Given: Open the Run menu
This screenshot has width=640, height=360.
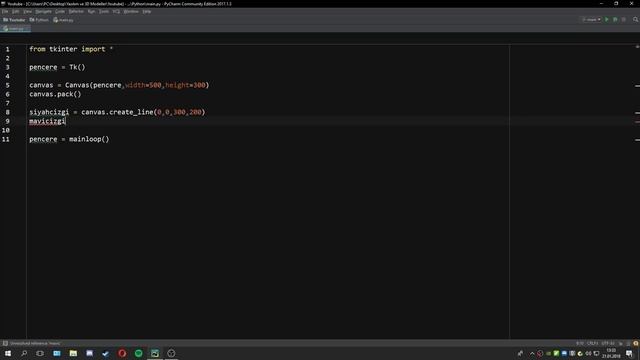Looking at the screenshot, I should [91, 11].
